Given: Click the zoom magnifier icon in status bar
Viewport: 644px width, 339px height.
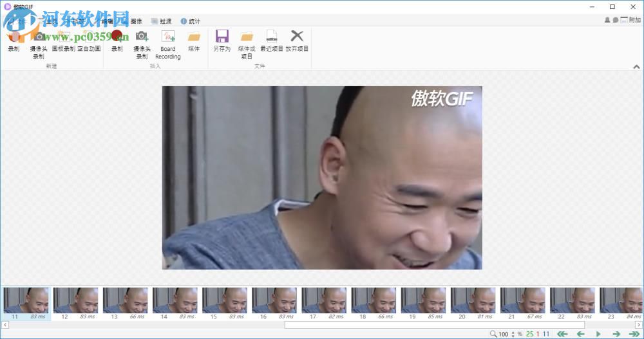Looking at the screenshot, I should tap(493, 334).
